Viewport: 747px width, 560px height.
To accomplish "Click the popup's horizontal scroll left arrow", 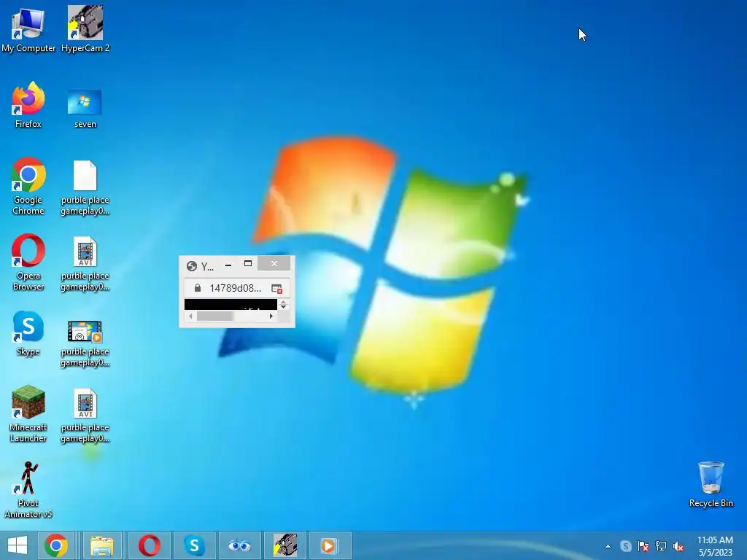I will pyautogui.click(x=190, y=316).
